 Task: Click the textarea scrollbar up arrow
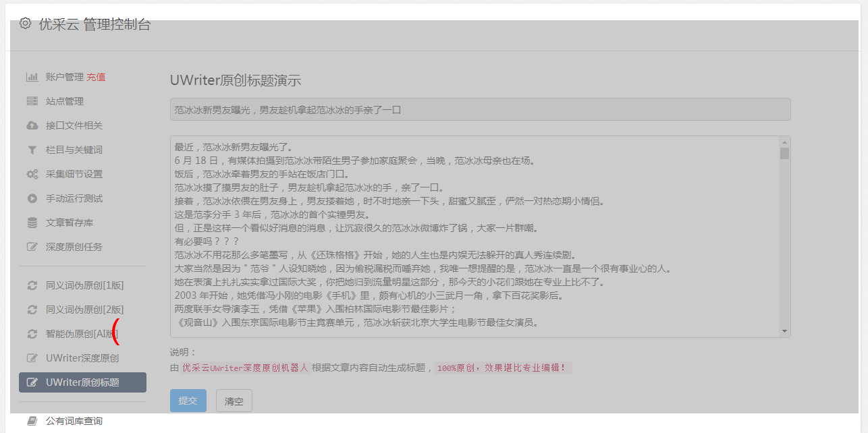coord(784,142)
